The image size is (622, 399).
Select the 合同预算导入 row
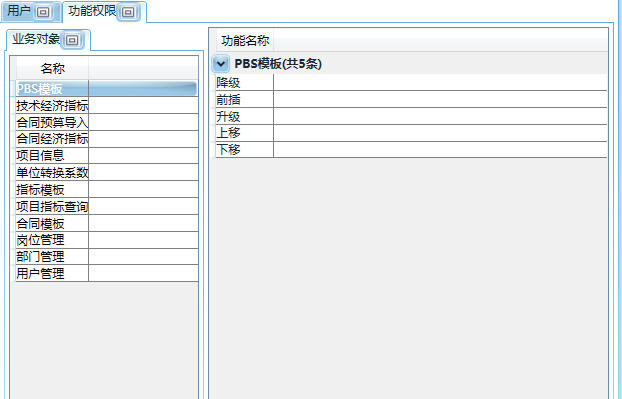coord(106,122)
